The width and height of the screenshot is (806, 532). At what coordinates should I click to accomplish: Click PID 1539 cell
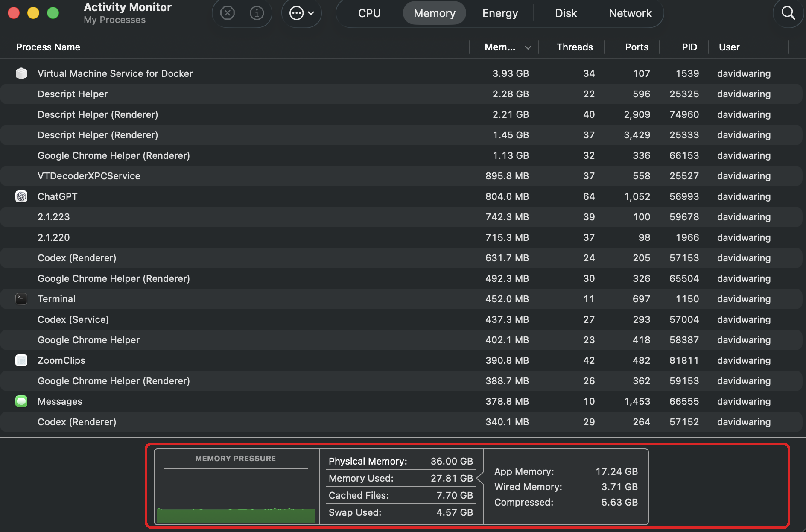click(x=687, y=73)
